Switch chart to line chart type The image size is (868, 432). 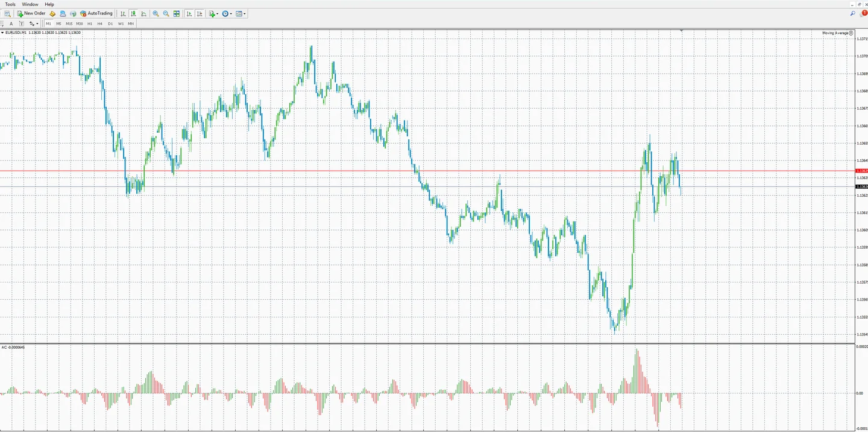pos(143,13)
